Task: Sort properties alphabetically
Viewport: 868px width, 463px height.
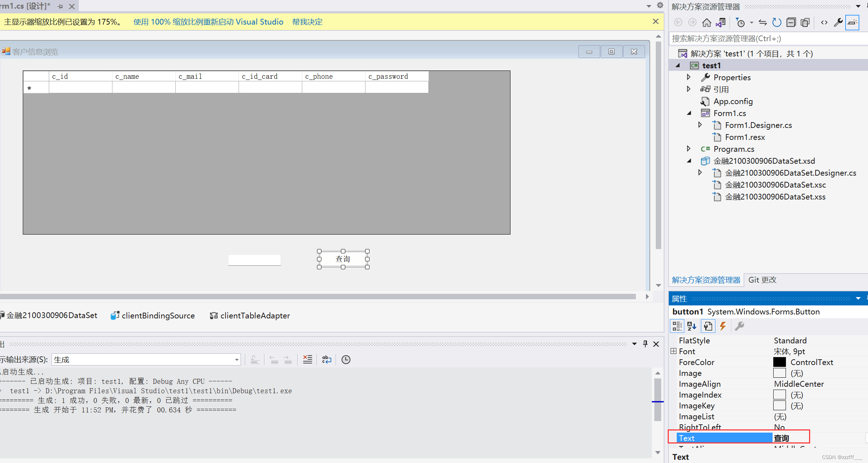Action: tap(692, 326)
